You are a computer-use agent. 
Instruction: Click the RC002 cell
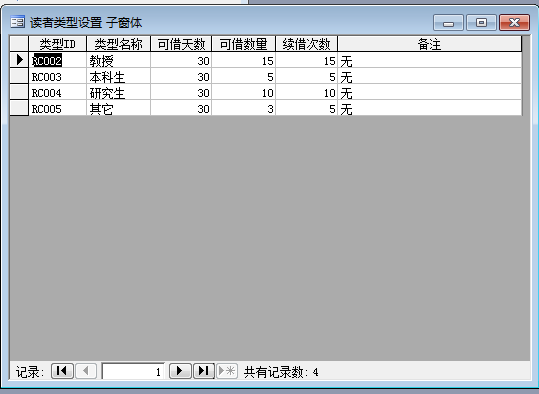pos(57,60)
